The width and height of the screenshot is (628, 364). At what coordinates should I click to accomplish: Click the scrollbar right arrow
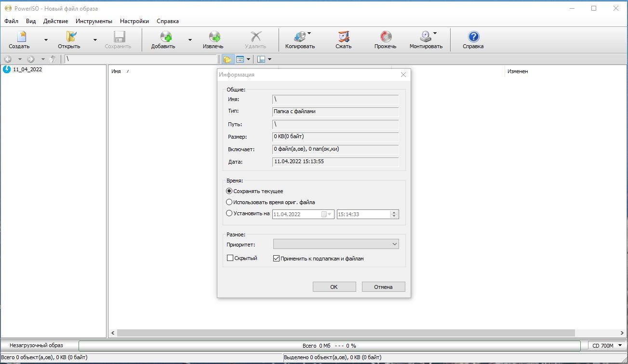622,333
